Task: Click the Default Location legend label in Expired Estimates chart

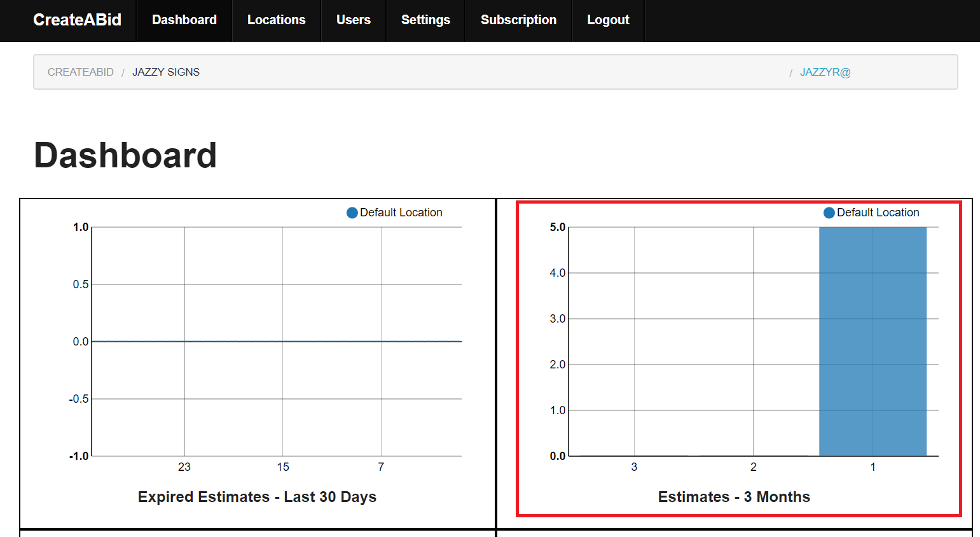Action: point(401,213)
